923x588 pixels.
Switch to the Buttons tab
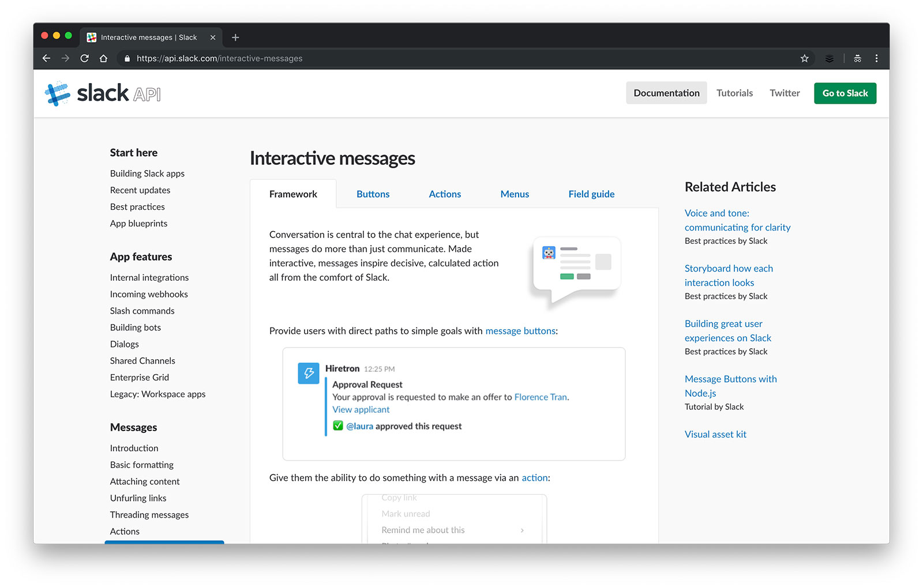[373, 194]
